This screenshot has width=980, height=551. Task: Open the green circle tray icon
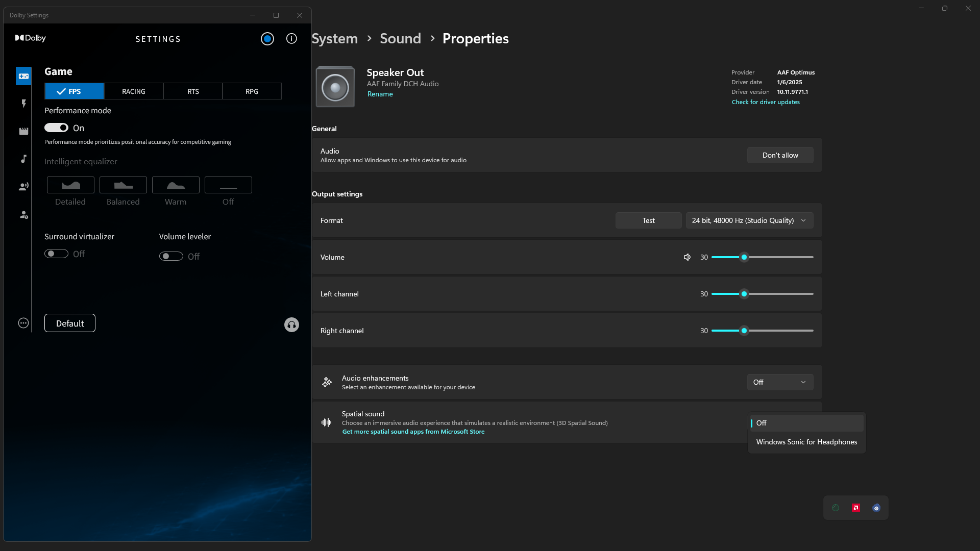pos(836,508)
